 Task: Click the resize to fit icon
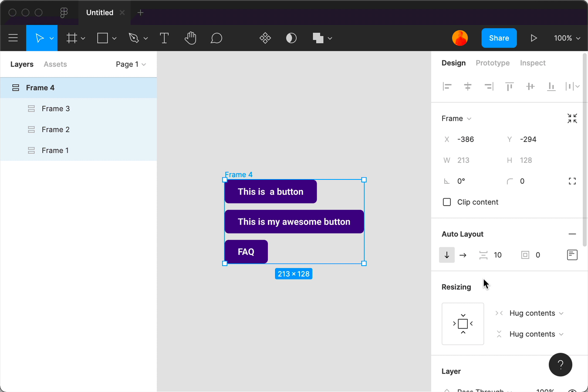pos(572,118)
